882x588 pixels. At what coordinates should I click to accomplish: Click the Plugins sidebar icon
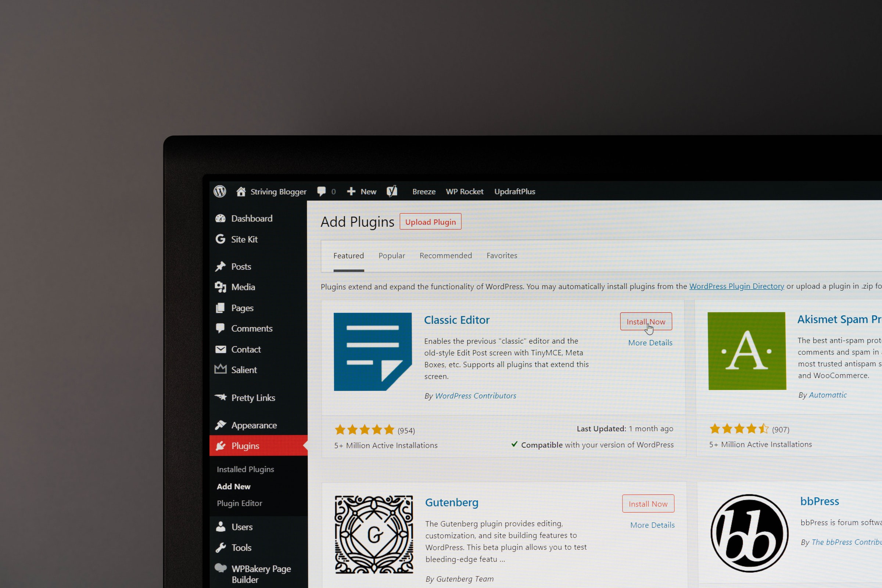[x=221, y=445]
